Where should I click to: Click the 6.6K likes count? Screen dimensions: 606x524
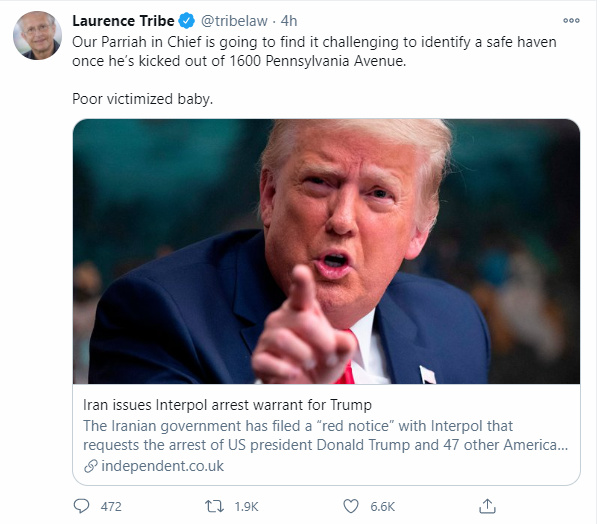pos(382,506)
